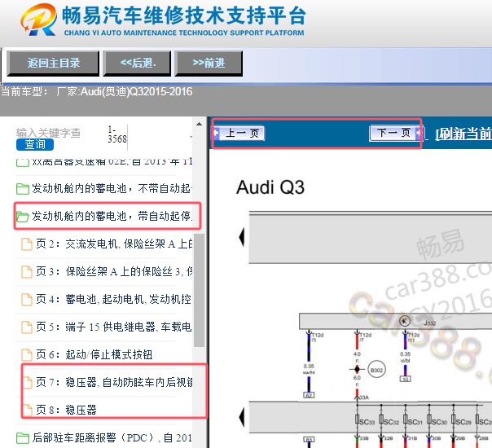Click the B302 node circle in the diagram

[x=376, y=370]
